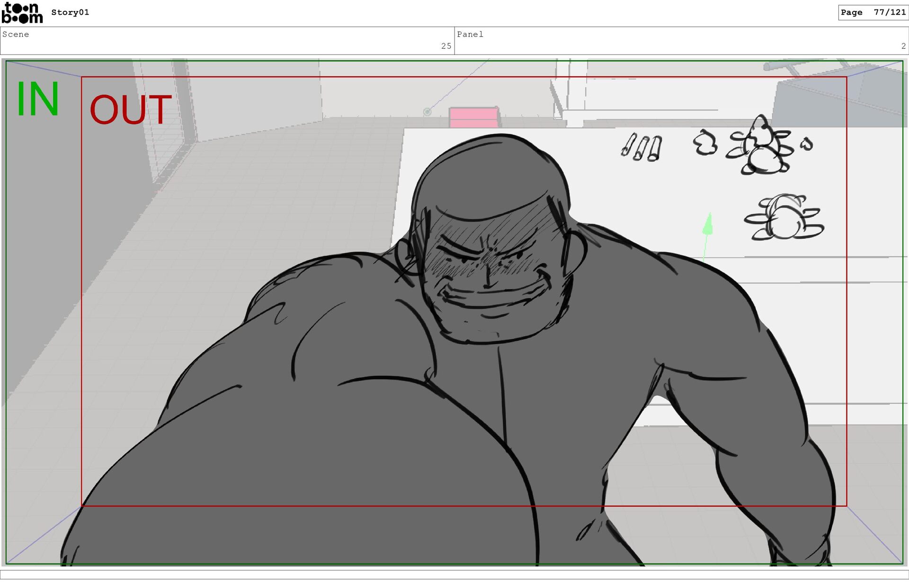Click the Story01 project title
This screenshot has width=909, height=588.
[70, 12]
